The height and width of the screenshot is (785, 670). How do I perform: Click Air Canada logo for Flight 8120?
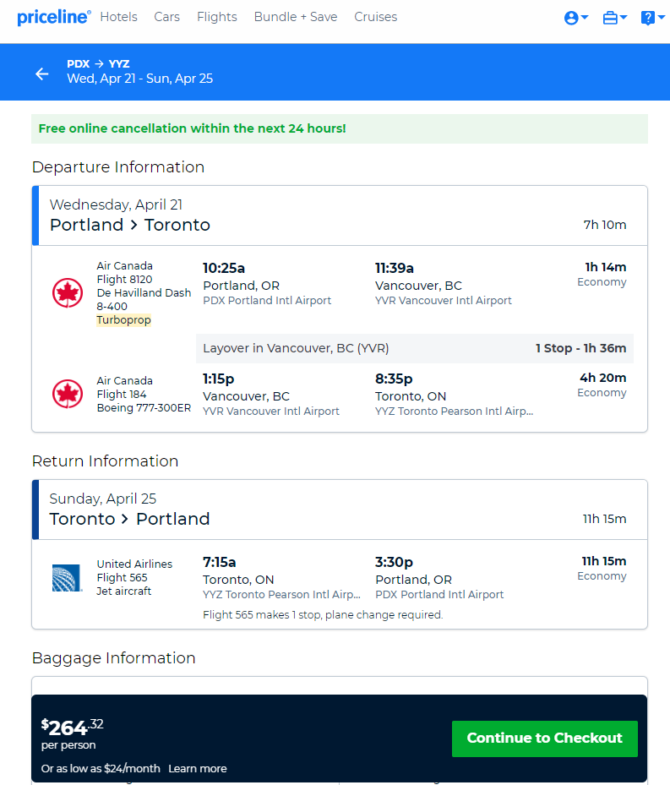pos(68,293)
